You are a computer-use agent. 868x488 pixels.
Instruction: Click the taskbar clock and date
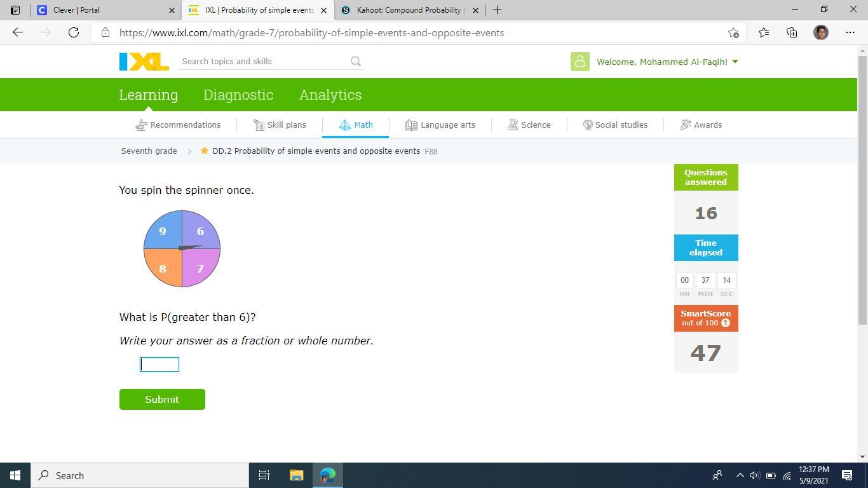tap(813, 475)
